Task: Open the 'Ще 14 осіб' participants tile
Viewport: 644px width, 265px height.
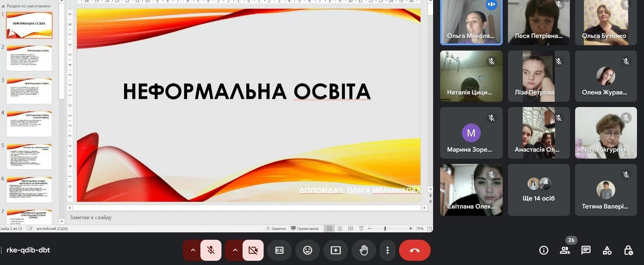Action: click(539, 190)
